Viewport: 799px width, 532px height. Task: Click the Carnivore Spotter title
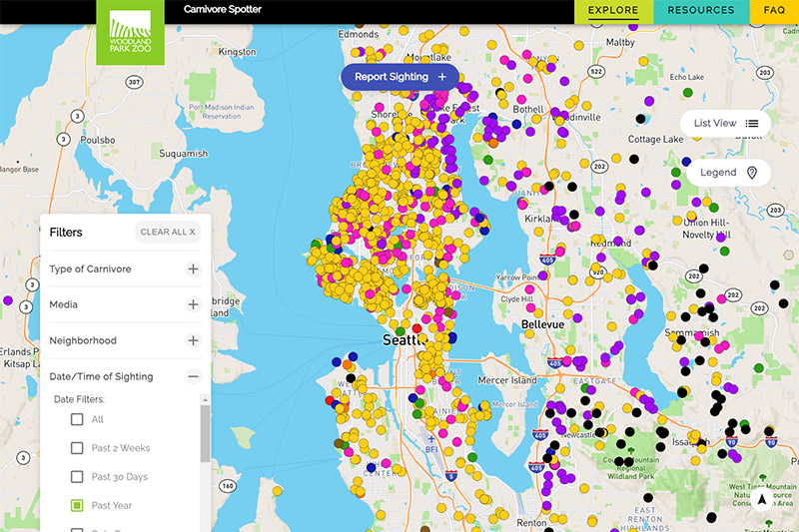(223, 9)
